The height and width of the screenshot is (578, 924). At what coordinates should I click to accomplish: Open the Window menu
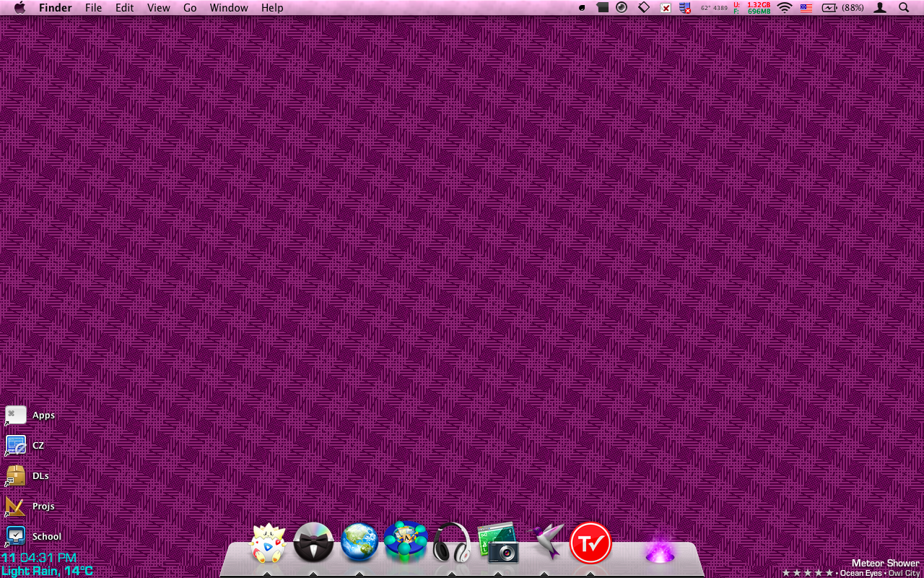[x=229, y=8]
